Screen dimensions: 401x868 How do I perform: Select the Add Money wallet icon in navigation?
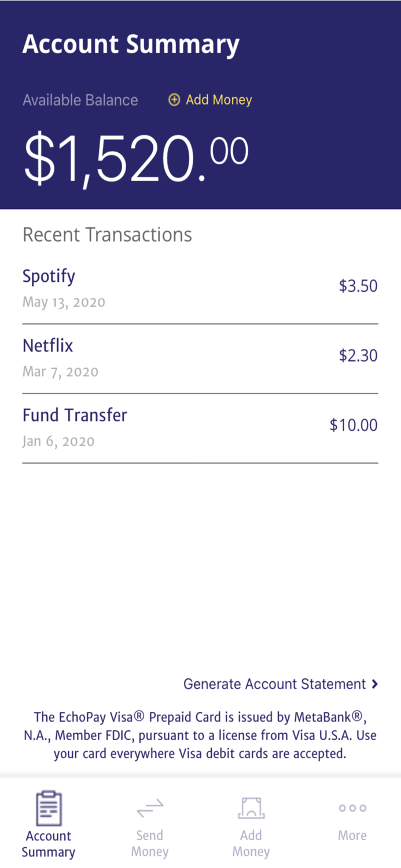point(251,806)
